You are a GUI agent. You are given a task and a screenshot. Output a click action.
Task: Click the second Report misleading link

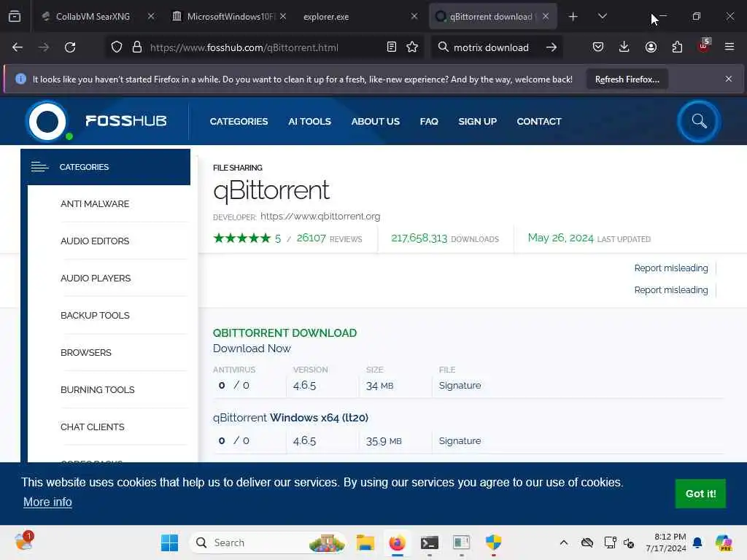(x=671, y=290)
